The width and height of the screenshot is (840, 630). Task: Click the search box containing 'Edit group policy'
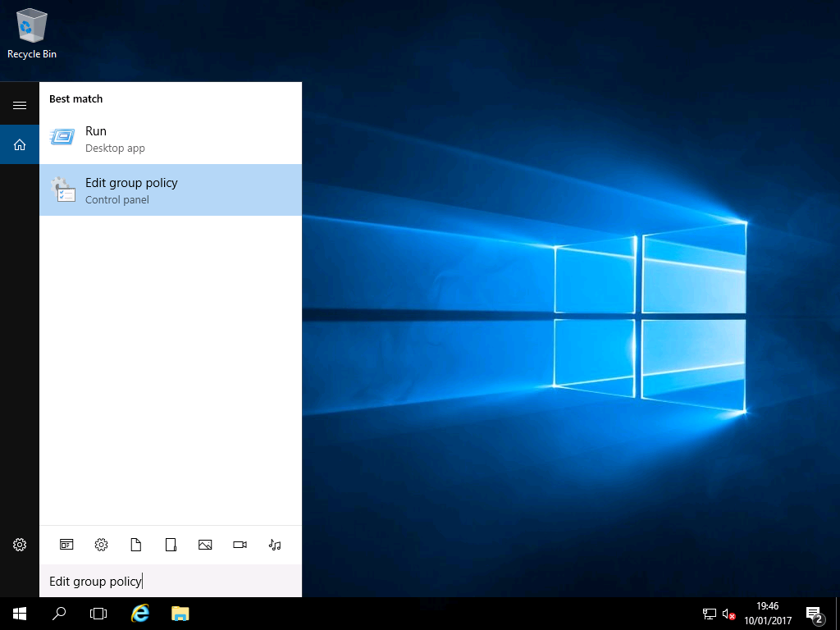pyautogui.click(x=171, y=582)
